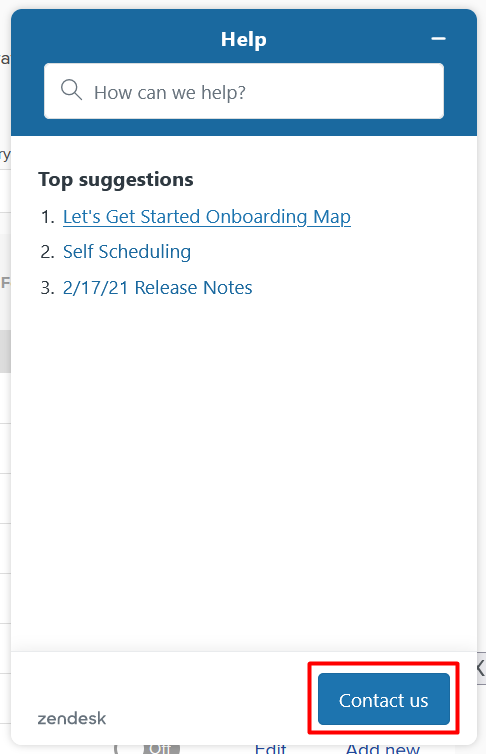Screen dimensions: 486x754
Task: Click the footer bar beside the zendesk branding
Action: [207, 699]
